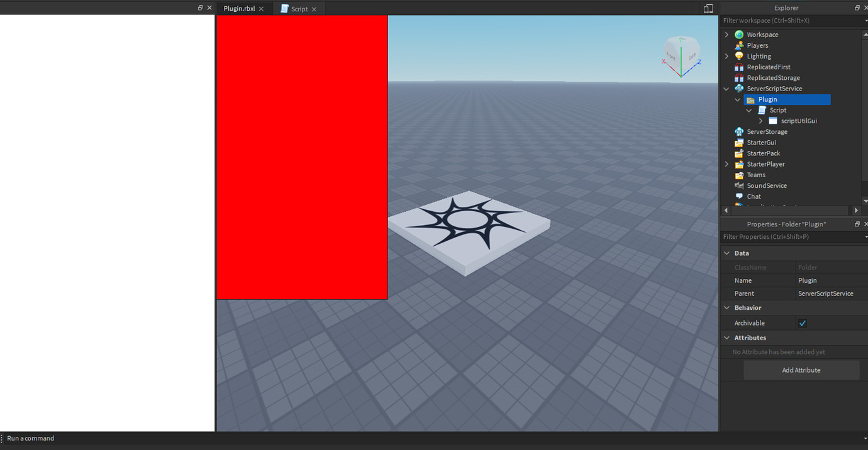Screen dimensions: 868x450
Task: Click the Add Attribute button
Action: tap(801, 370)
